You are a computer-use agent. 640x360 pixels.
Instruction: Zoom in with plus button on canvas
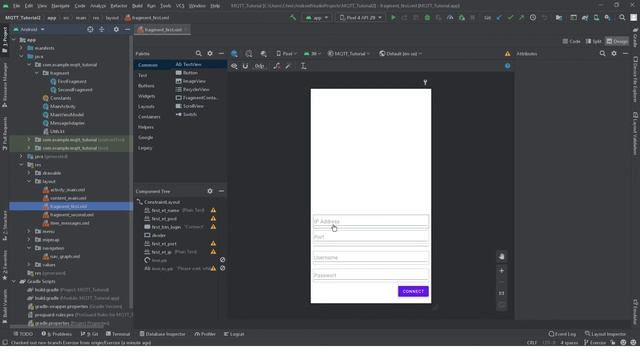502,271
